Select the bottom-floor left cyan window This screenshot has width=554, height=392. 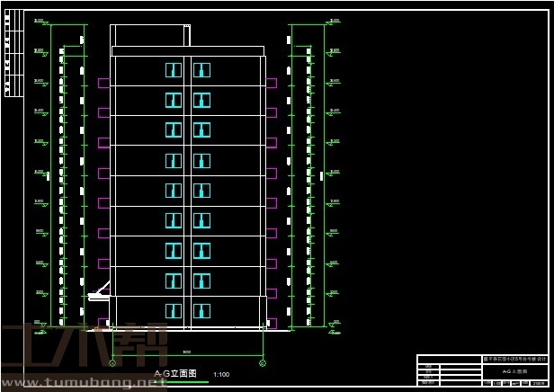[174, 310]
